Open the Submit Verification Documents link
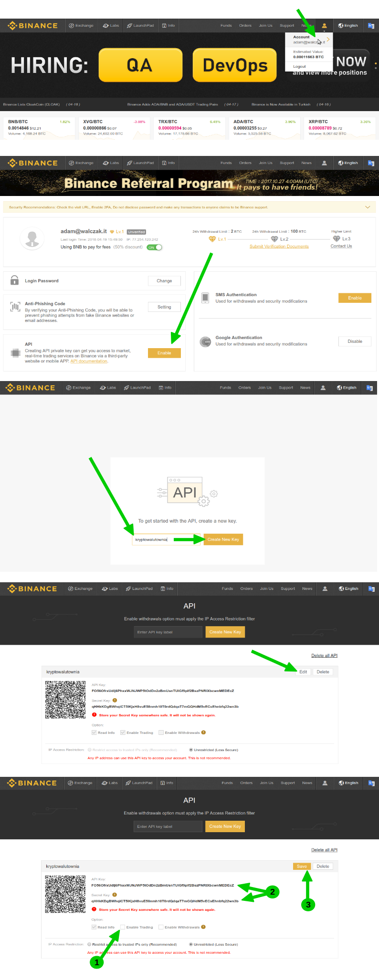379x980 pixels. 279,247
